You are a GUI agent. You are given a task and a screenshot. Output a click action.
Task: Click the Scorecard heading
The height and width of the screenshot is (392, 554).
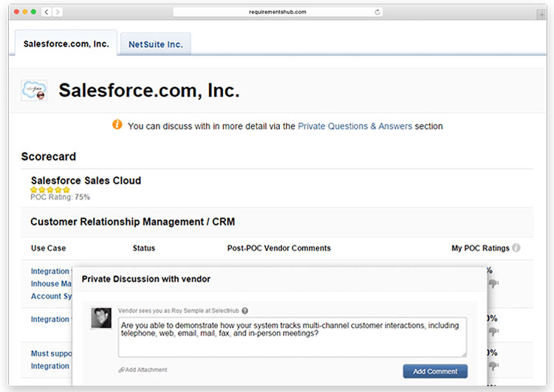click(x=49, y=157)
